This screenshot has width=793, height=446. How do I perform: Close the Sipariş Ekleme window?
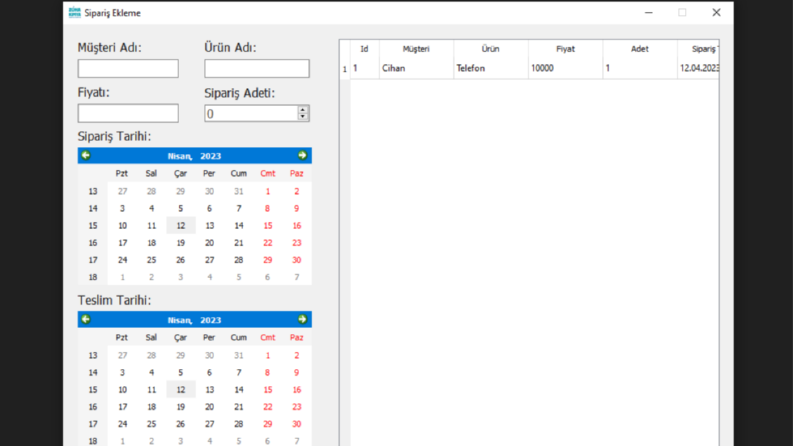point(716,13)
